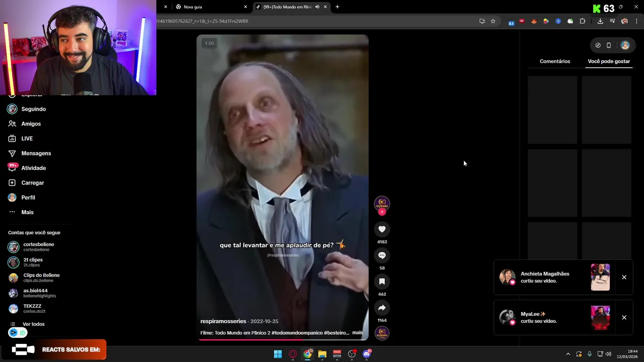Open the Chrome three-dot menu

point(636,21)
